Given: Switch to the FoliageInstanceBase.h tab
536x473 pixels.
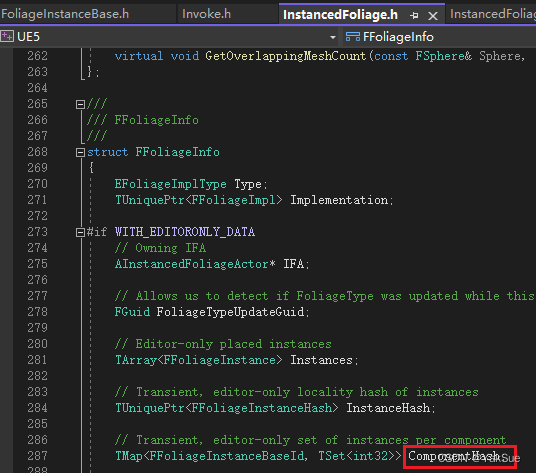Looking at the screenshot, I should 65,14.
